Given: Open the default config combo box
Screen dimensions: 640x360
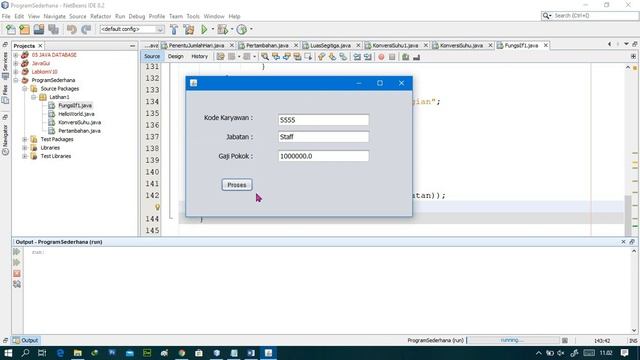Looking at the screenshot, I should click(x=132, y=29).
